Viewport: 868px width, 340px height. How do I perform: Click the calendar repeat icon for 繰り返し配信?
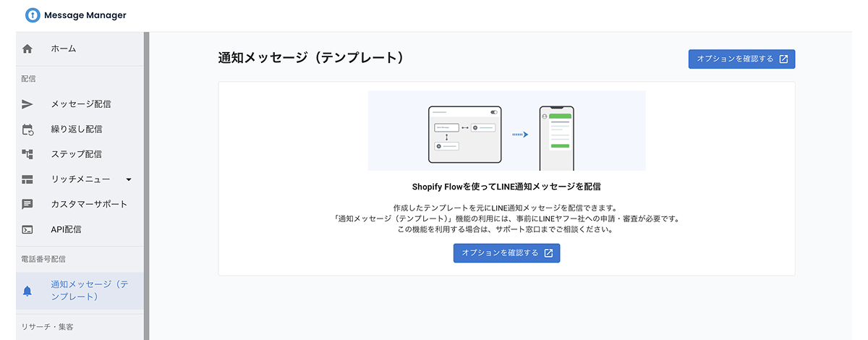[x=27, y=129]
